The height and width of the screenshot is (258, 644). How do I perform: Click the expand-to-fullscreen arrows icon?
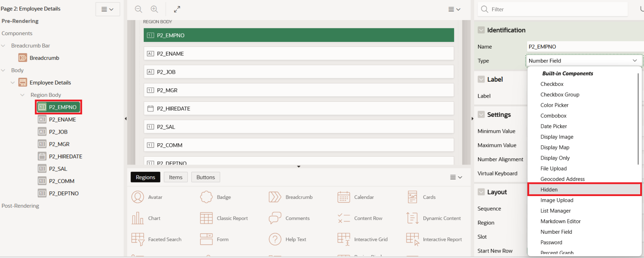pos(177,9)
